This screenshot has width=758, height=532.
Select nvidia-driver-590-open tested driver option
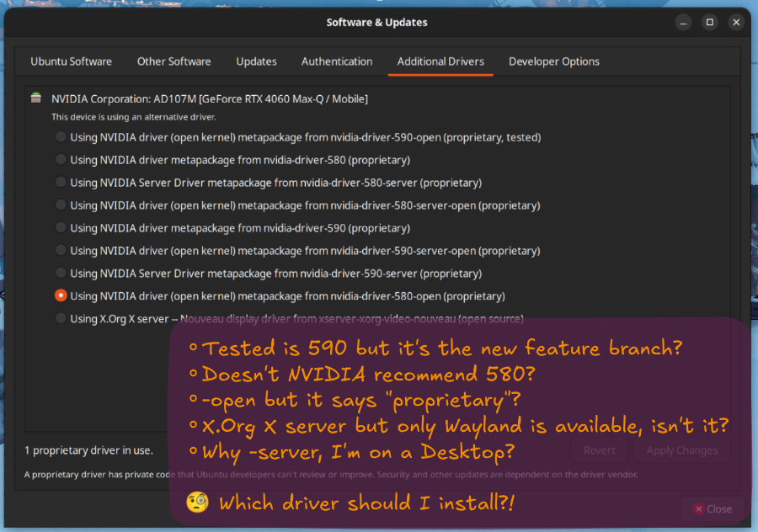[x=61, y=136]
